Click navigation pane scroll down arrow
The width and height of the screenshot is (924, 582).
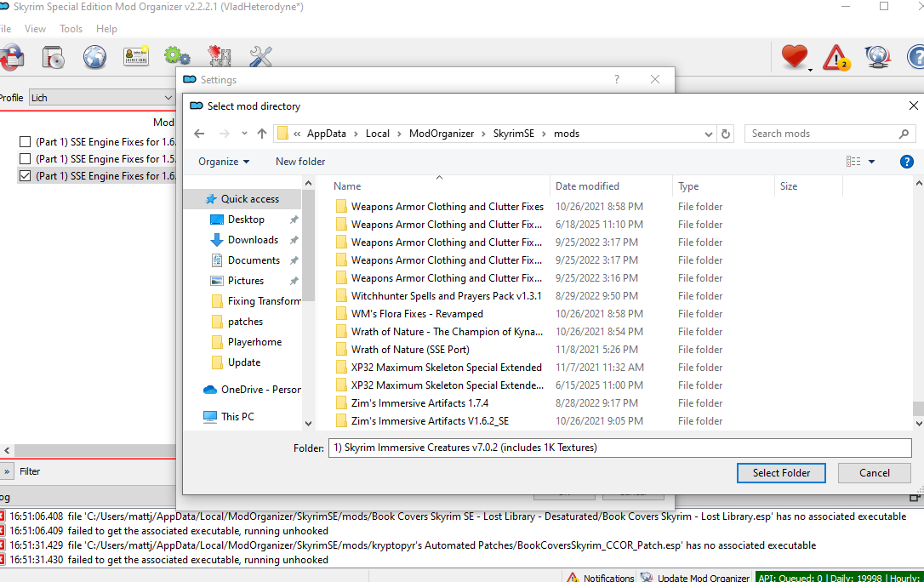click(x=308, y=423)
